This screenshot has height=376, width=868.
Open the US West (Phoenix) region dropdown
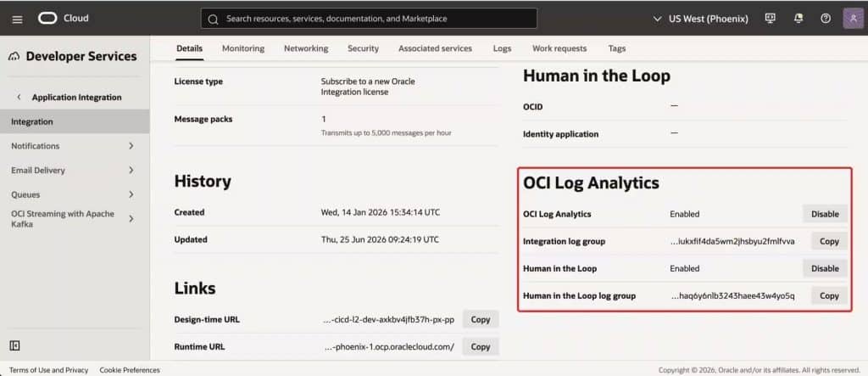coord(700,19)
